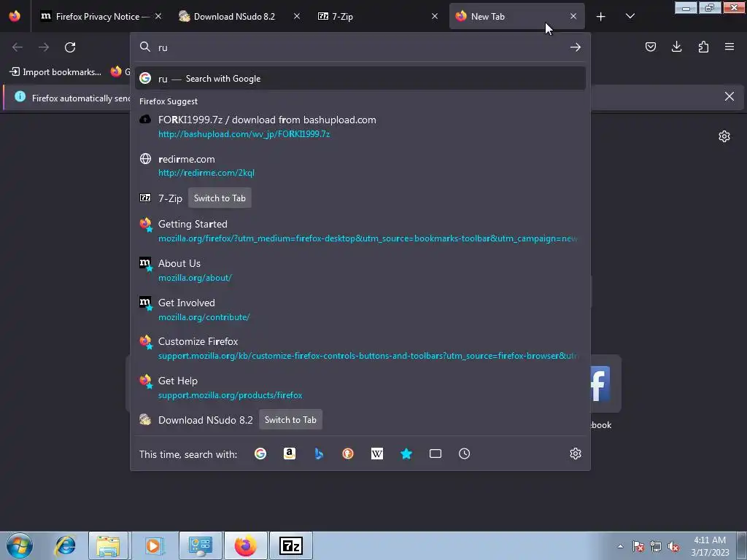
Task: Click Import bookmarks toolbar button
Action: [x=55, y=72]
